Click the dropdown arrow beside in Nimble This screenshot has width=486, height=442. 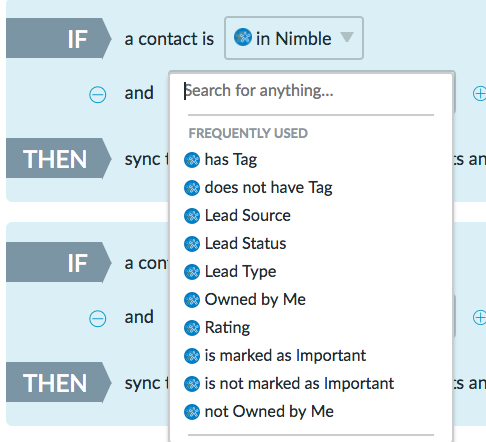347,37
